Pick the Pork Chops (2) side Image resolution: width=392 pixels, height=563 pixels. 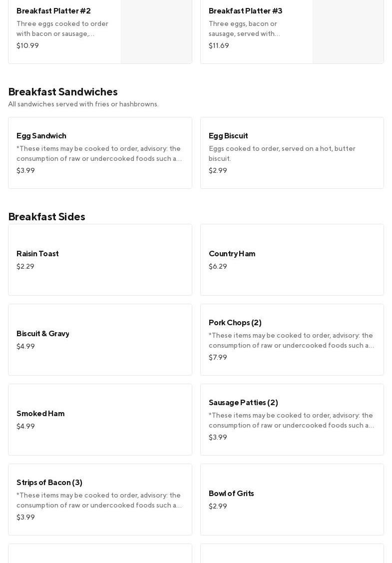coord(292,340)
